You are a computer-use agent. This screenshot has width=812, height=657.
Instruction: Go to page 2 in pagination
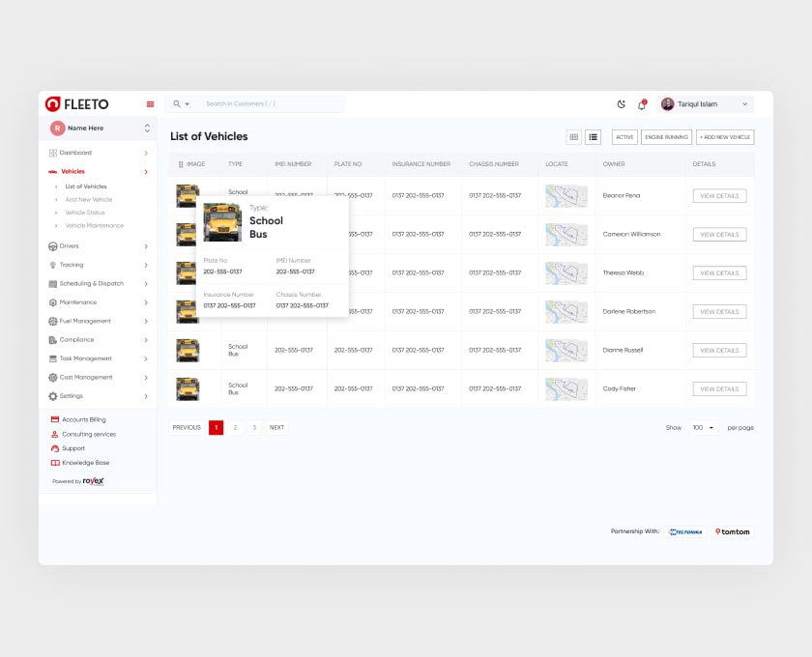tap(235, 427)
